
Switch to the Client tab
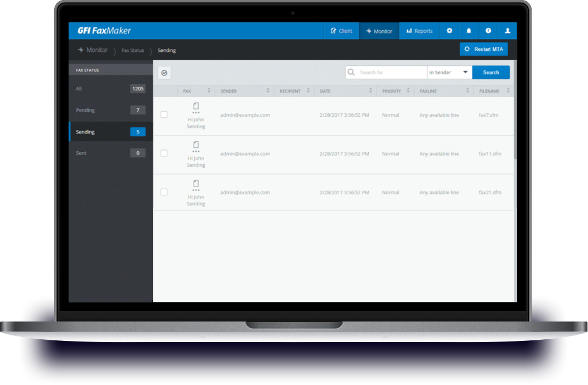click(x=341, y=31)
